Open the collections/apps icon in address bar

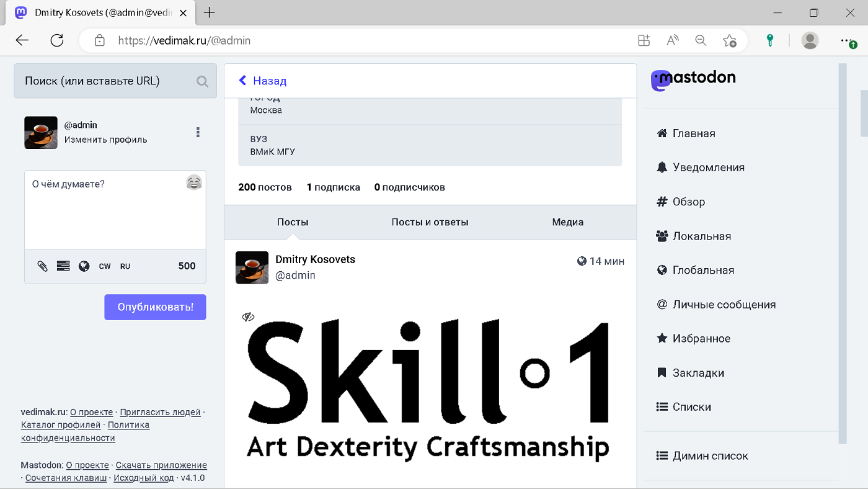[x=644, y=40]
